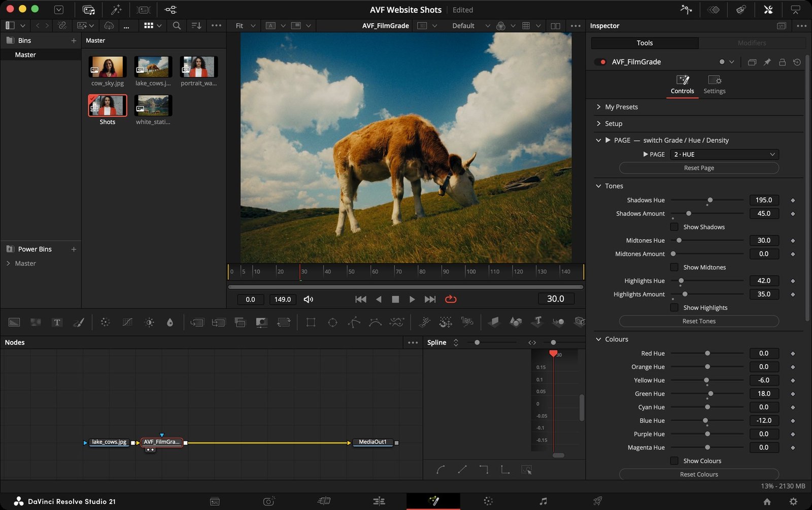Click the media pool search icon

click(x=177, y=25)
